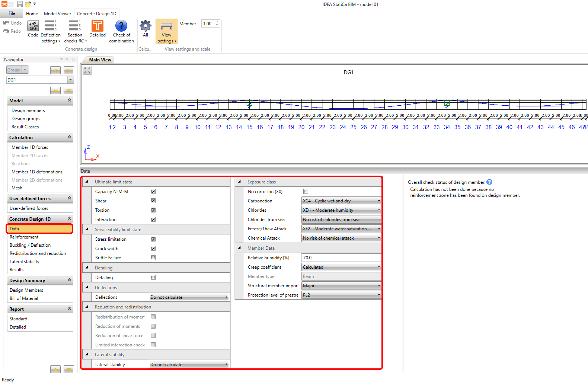
Task: Tick the No corrosion (X0) checkbox
Action: pos(306,192)
